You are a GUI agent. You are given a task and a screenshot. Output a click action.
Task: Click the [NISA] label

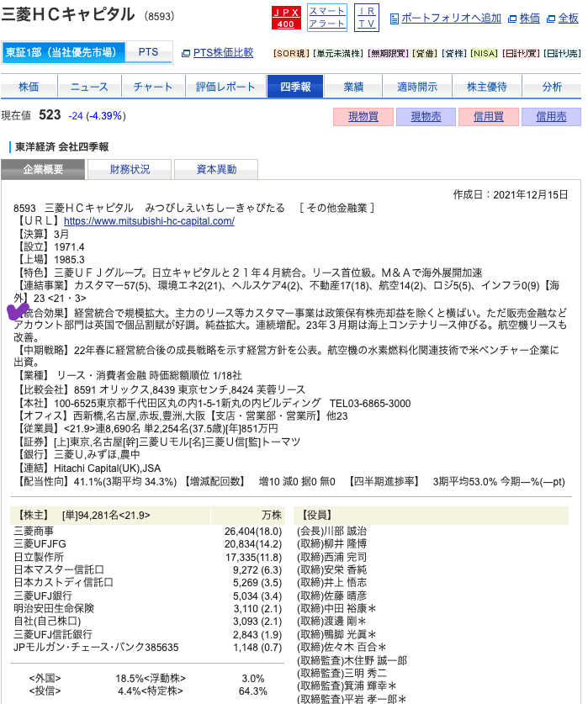pyautogui.click(x=484, y=54)
